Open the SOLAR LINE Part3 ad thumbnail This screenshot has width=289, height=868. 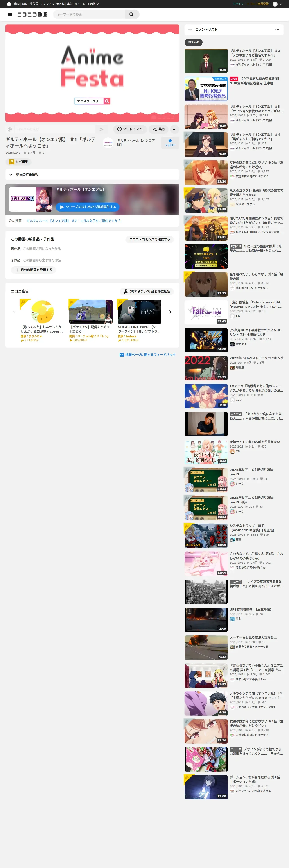point(139,312)
